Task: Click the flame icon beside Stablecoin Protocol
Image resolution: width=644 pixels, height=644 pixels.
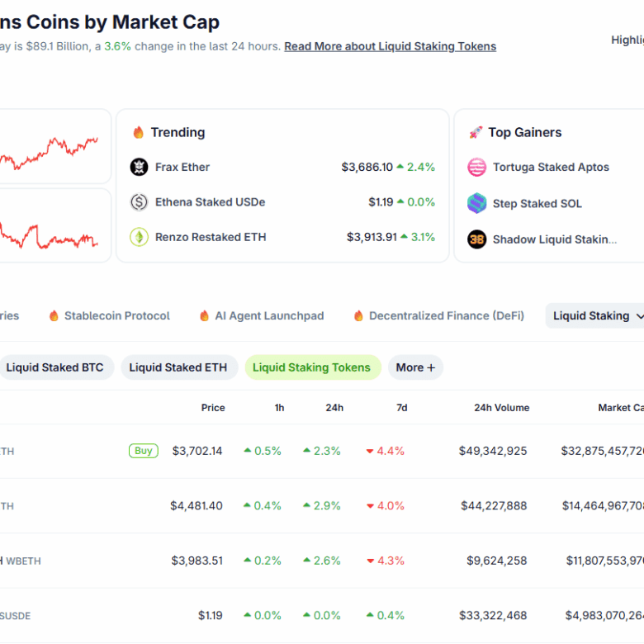Action: (54, 315)
